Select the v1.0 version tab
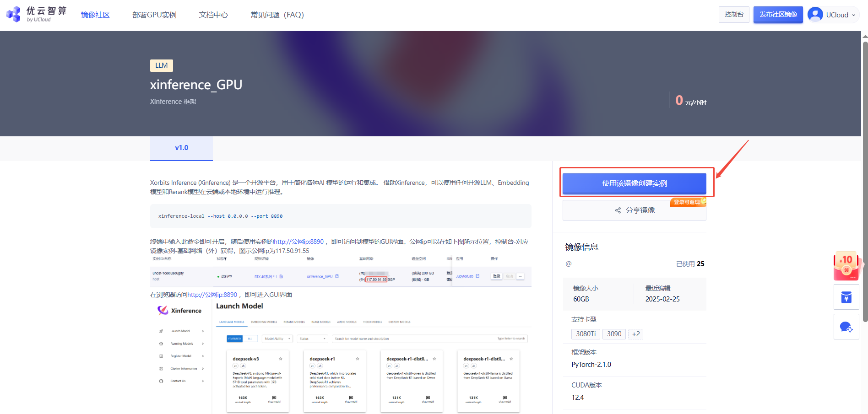The width and height of the screenshot is (868, 414). click(x=181, y=148)
